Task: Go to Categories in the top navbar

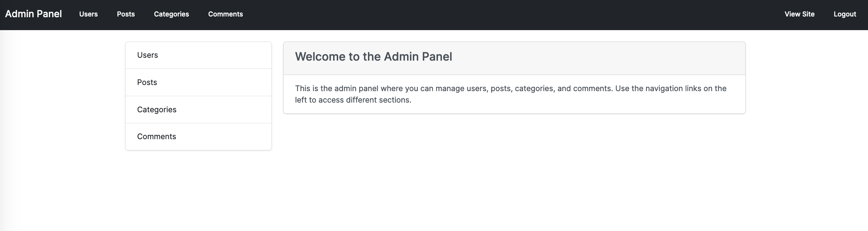Action: click(171, 14)
